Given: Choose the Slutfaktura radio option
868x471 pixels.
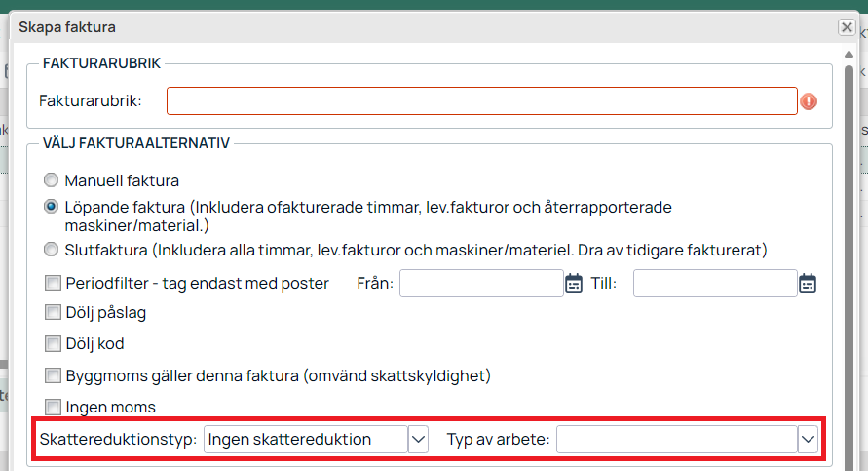Looking at the screenshot, I should point(51,250).
